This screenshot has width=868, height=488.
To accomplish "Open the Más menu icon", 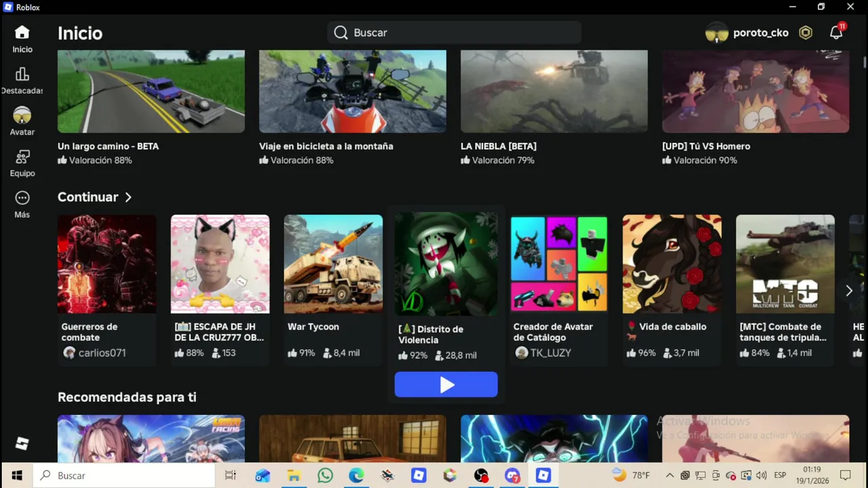I will [22, 198].
